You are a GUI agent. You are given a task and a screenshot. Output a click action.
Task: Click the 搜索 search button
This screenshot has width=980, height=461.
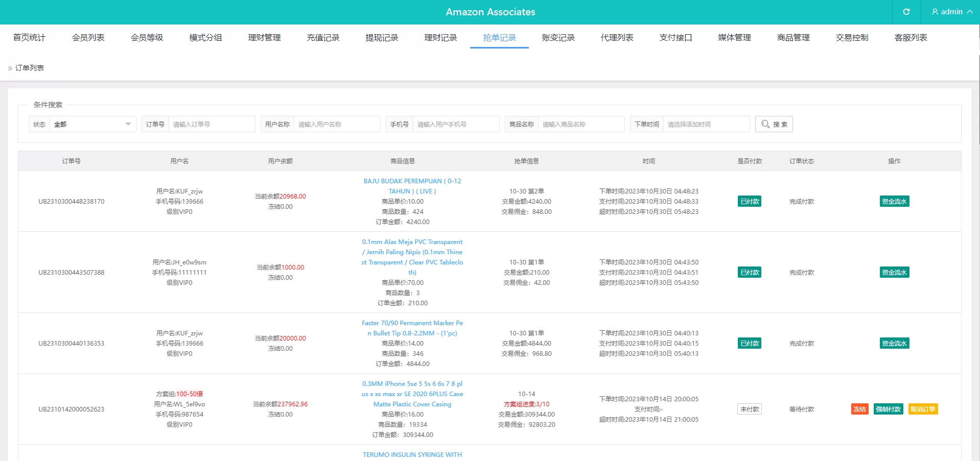pyautogui.click(x=774, y=124)
